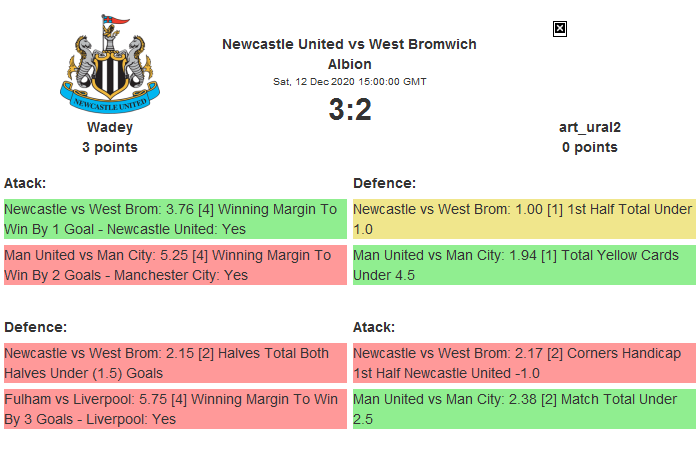Select the Newcastle Winning Margin By 1 Goal bet
The image size is (700, 460).
(x=175, y=219)
